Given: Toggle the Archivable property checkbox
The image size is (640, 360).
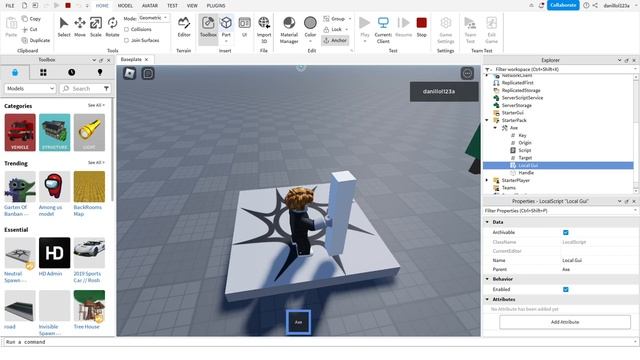Looking at the screenshot, I should click(566, 232).
